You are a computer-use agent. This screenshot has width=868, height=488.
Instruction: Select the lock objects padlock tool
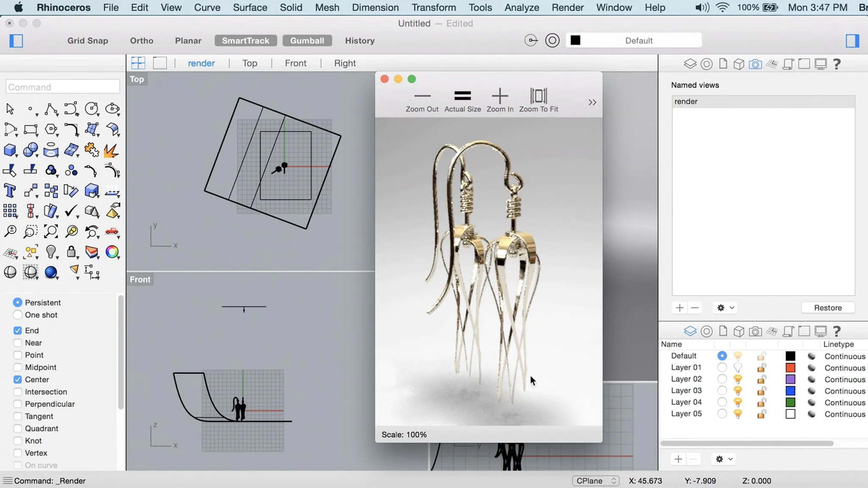click(x=71, y=252)
